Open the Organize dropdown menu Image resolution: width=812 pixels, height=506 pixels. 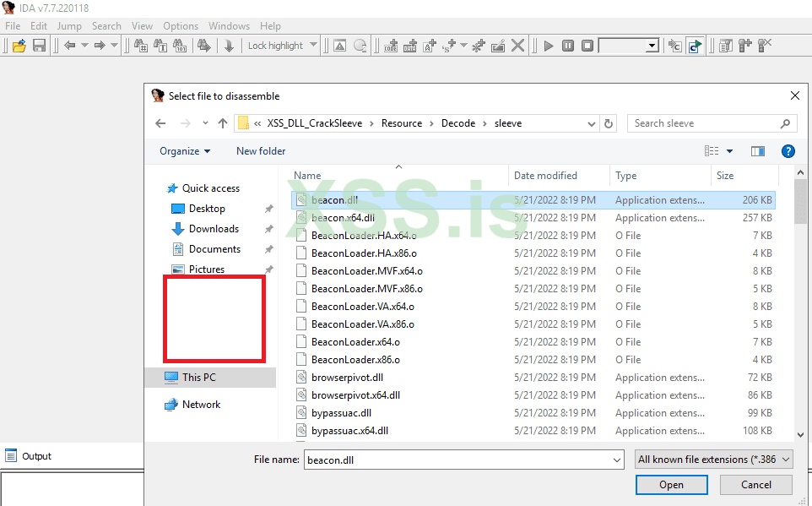click(x=185, y=151)
